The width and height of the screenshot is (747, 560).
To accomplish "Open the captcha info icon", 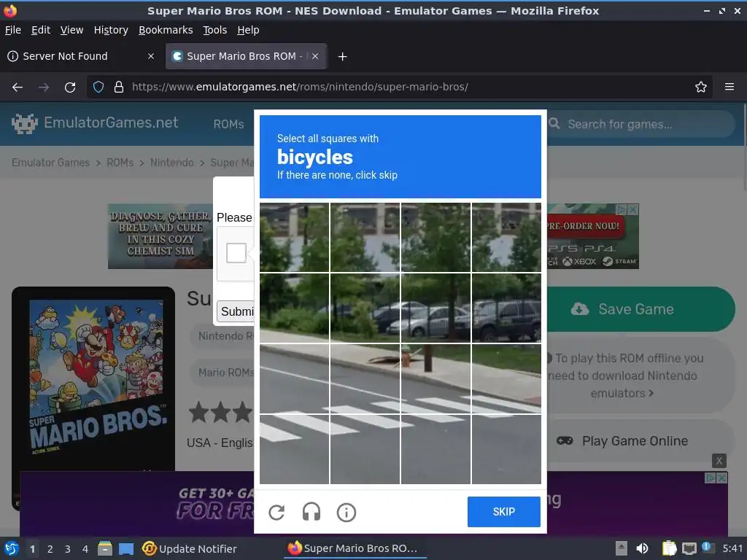I will 347,513.
